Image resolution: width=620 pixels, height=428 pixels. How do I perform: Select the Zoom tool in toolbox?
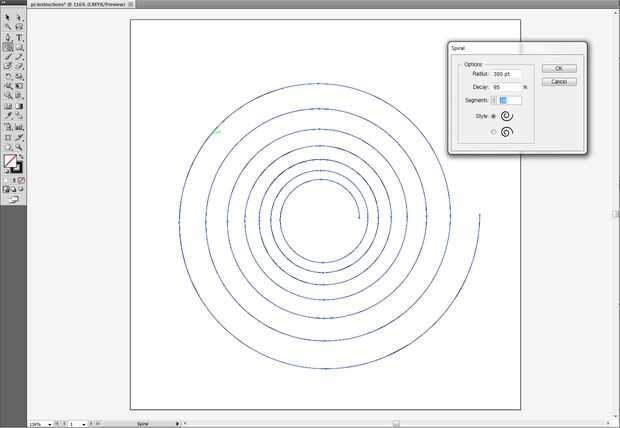(x=19, y=147)
